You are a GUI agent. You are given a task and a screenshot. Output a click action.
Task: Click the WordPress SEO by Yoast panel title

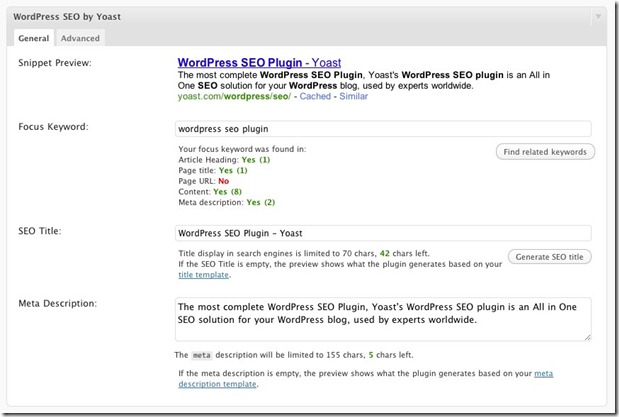click(67, 17)
